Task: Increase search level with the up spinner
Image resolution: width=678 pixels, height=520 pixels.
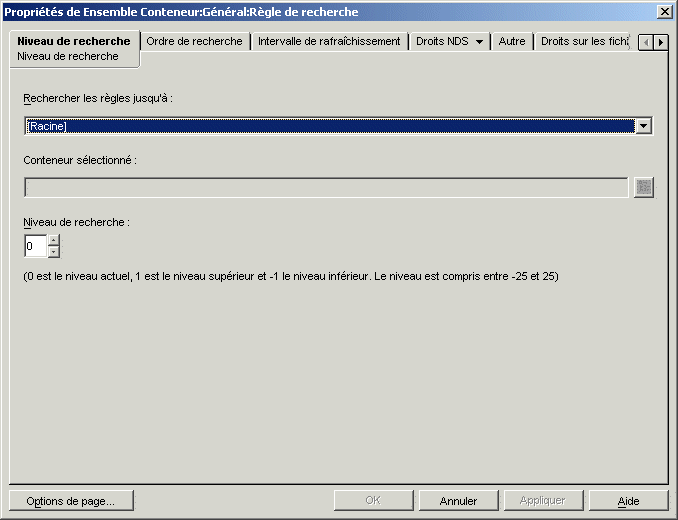Action: [x=54, y=240]
